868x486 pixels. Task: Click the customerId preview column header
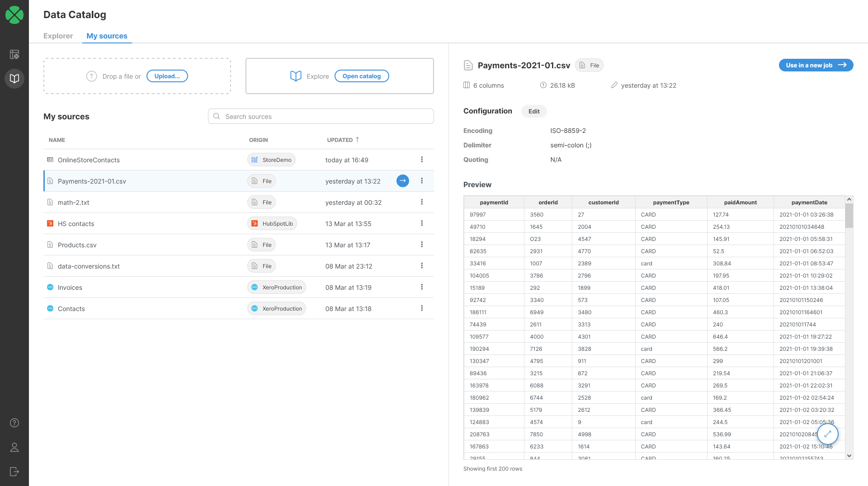pyautogui.click(x=604, y=202)
